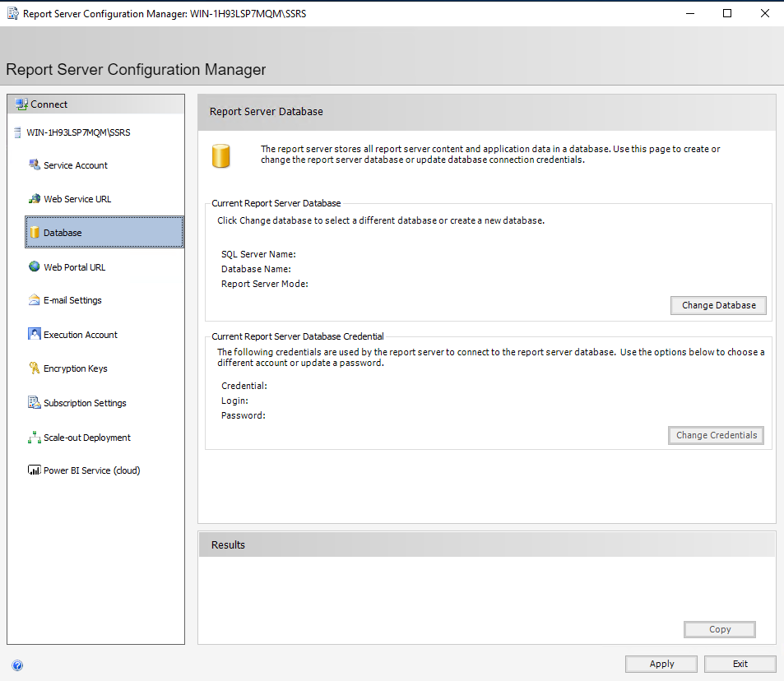Exit Report Server Configuration Manager
This screenshot has height=681, width=784.
point(739,664)
